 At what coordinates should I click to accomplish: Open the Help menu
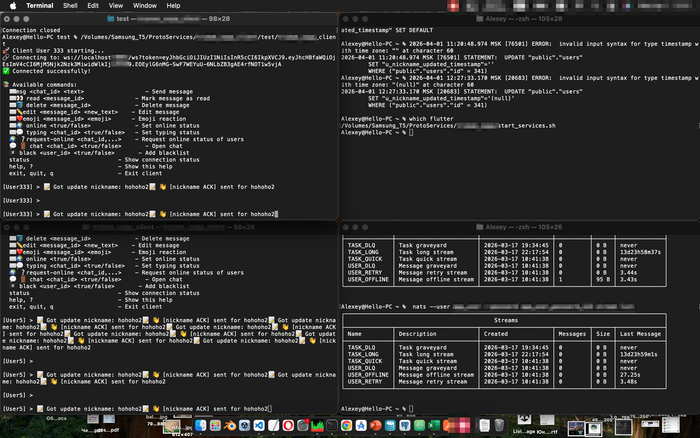(x=173, y=5)
